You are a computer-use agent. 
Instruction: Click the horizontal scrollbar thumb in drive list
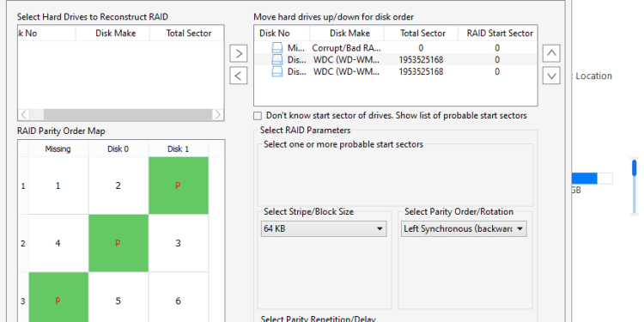click(x=128, y=114)
